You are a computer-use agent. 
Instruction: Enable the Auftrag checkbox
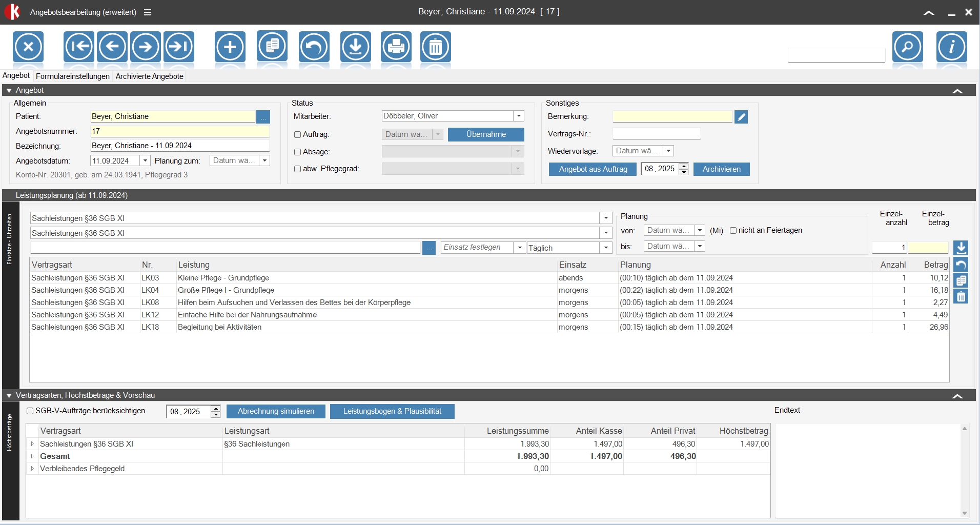[297, 135]
